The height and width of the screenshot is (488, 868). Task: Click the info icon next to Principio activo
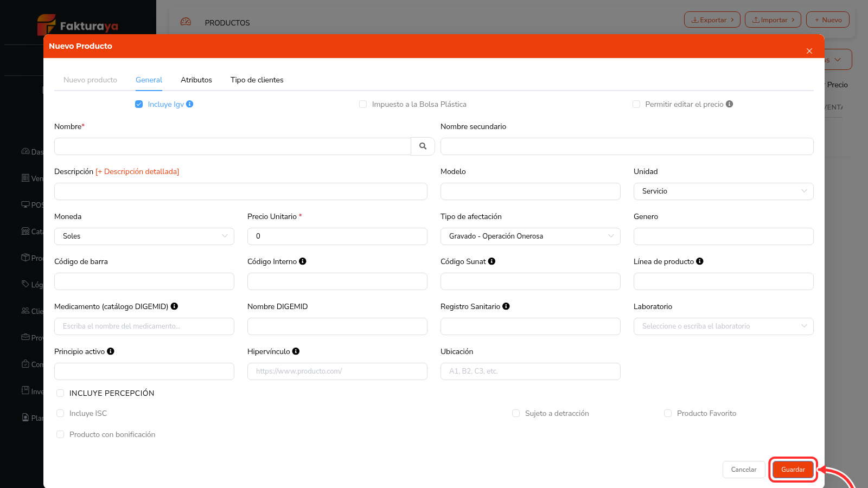[x=111, y=351]
